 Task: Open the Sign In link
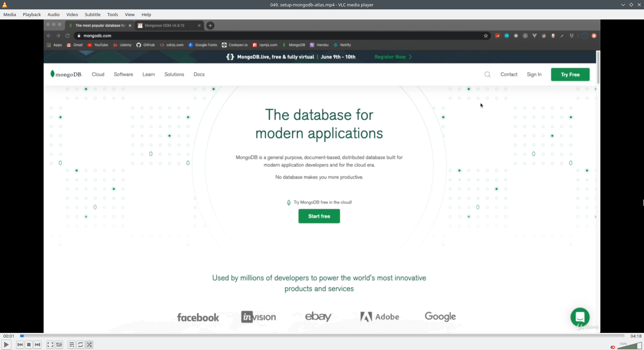click(534, 74)
